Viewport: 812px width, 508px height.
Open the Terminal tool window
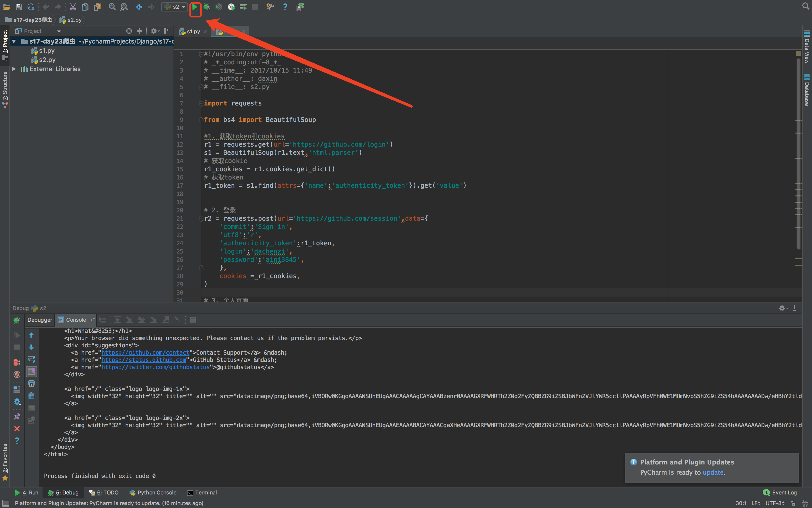(x=202, y=493)
